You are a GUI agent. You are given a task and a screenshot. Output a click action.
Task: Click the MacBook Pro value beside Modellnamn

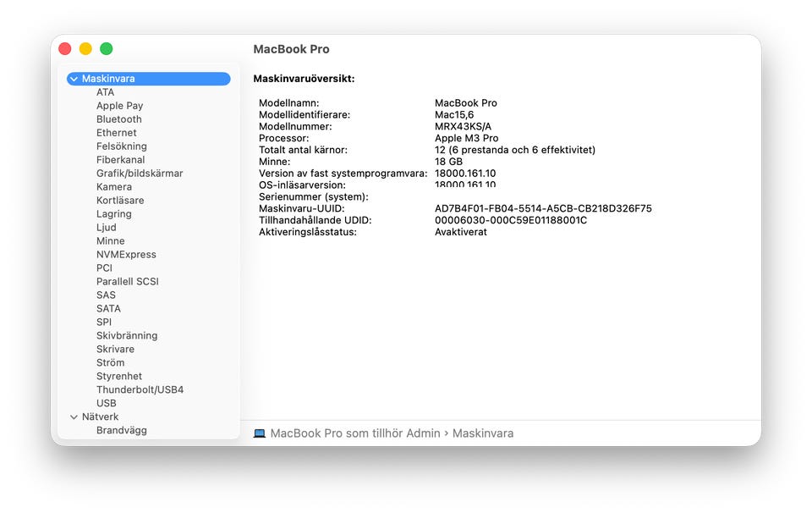[x=466, y=103]
